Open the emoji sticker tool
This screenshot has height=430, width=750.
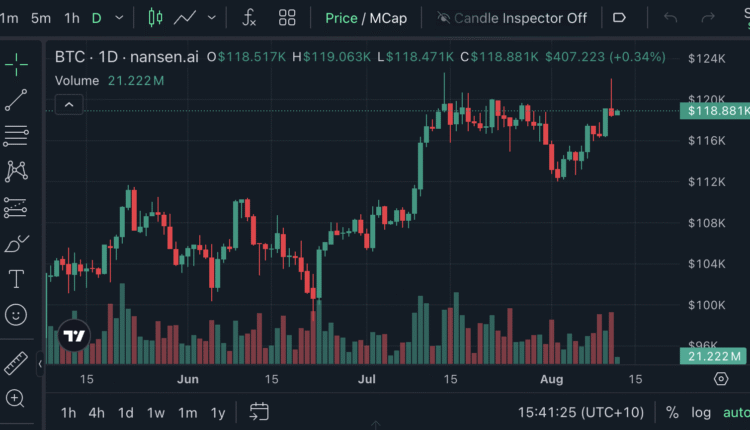16,314
